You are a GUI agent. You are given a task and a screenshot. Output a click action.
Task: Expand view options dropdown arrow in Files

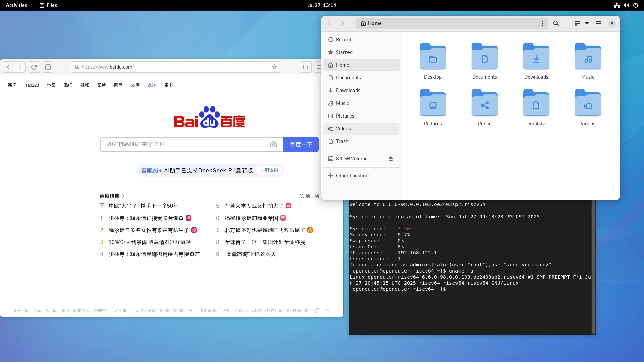click(587, 23)
